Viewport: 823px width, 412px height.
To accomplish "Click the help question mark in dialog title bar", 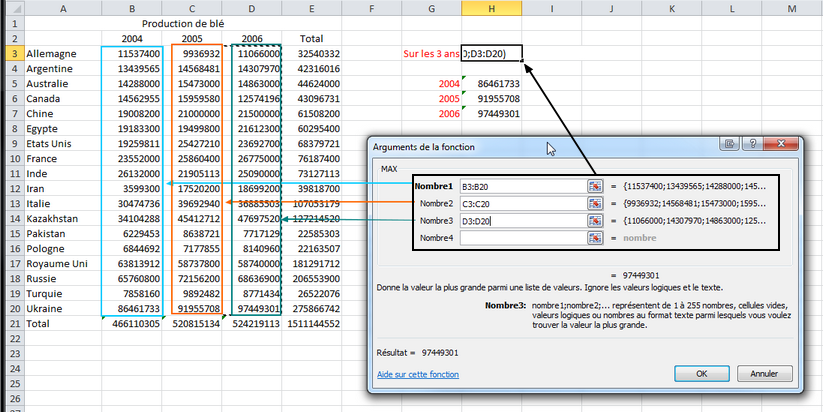I will point(752,144).
